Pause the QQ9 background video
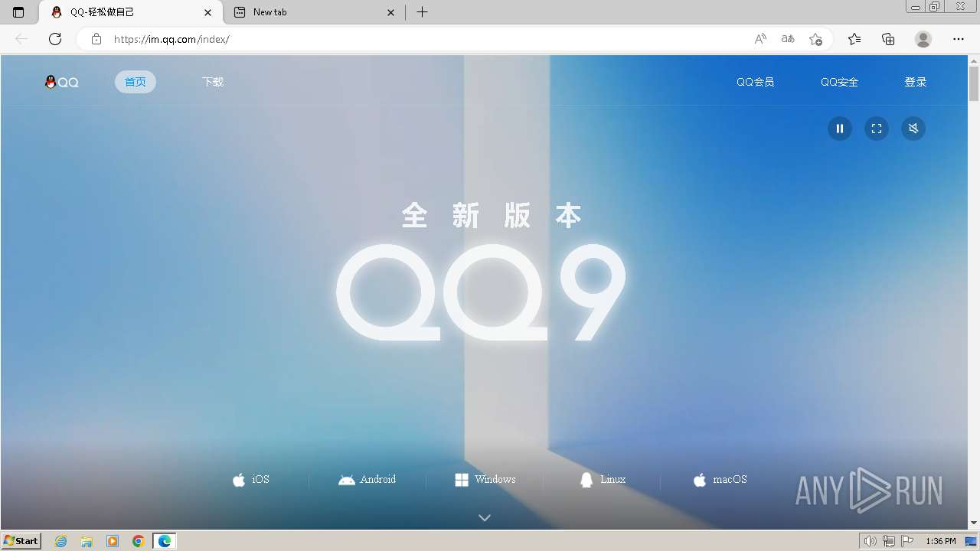 [x=840, y=129]
